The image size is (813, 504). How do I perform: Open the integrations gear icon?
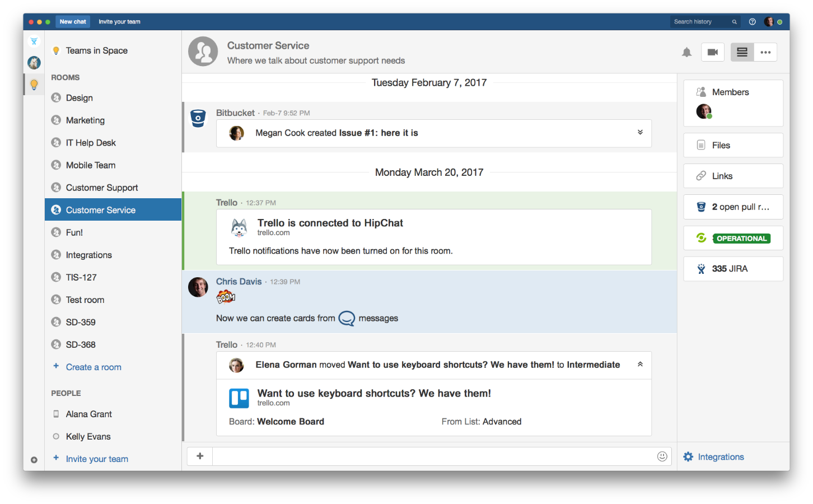pos(688,457)
